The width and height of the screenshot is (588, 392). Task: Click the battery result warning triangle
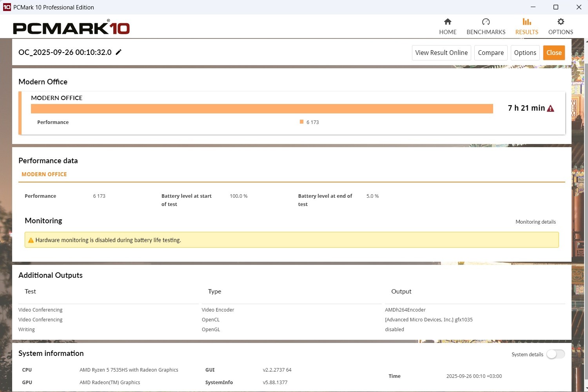tap(550, 108)
